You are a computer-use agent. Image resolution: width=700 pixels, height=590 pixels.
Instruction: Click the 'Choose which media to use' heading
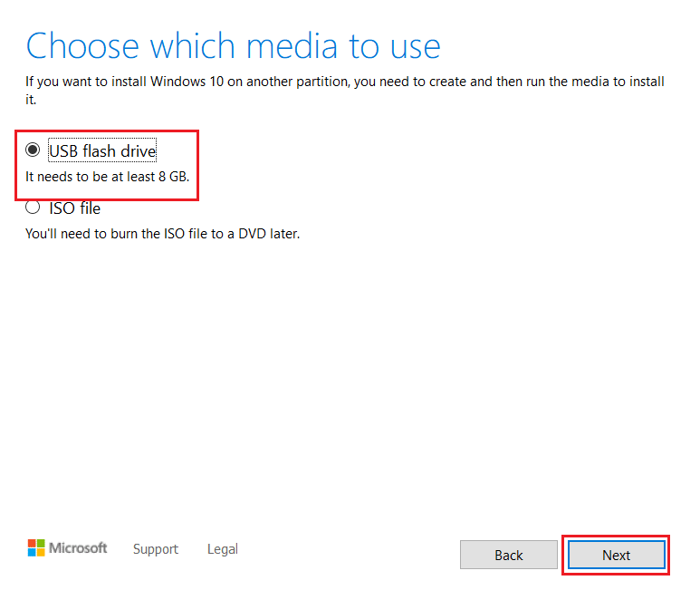coord(233,45)
